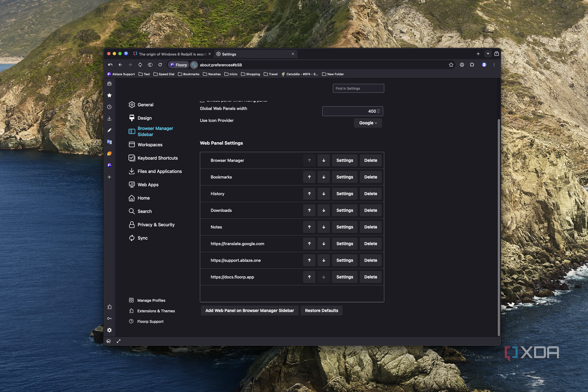
Task: Select the Settings tab
Action: pos(255,54)
